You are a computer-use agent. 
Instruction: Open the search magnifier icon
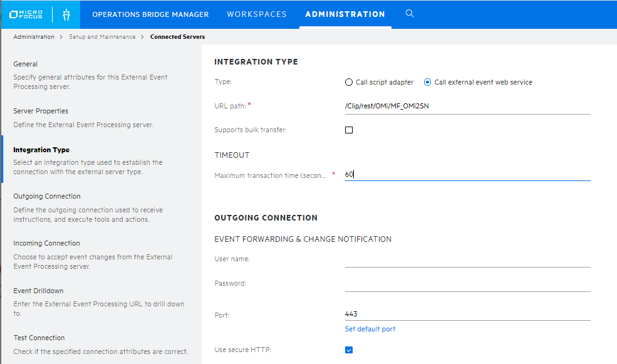tap(410, 14)
